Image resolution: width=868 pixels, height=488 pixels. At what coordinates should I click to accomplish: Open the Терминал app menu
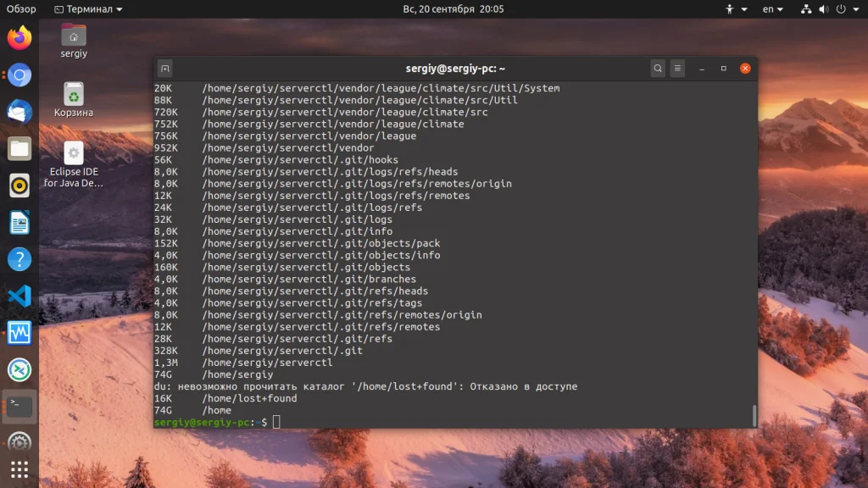[x=88, y=8]
